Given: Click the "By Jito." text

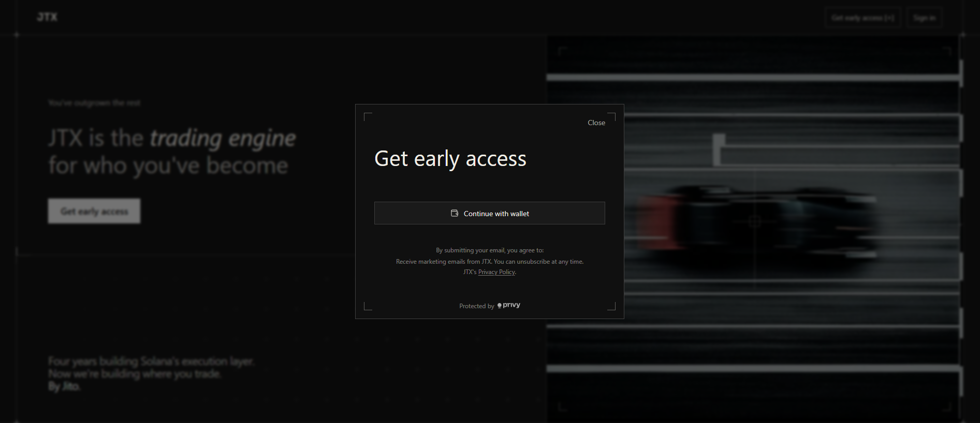Looking at the screenshot, I should click(x=64, y=386).
